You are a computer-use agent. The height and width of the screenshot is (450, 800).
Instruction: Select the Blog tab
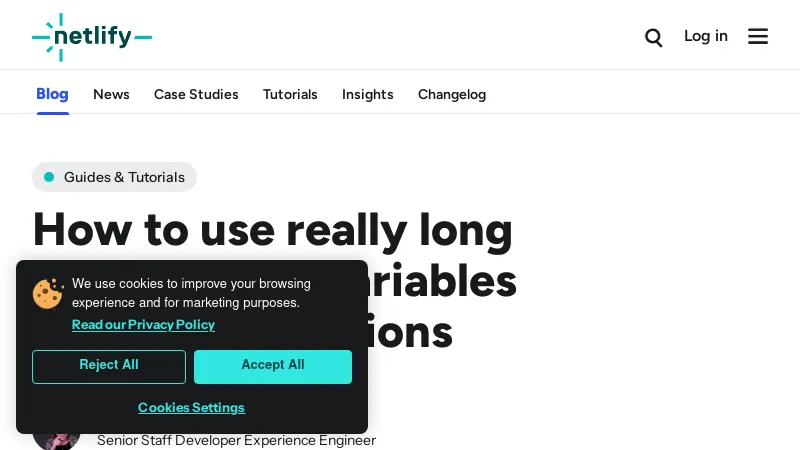tap(52, 94)
